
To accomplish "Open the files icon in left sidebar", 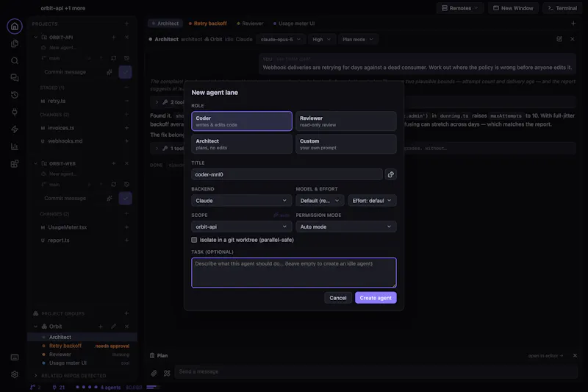I will (15, 43).
